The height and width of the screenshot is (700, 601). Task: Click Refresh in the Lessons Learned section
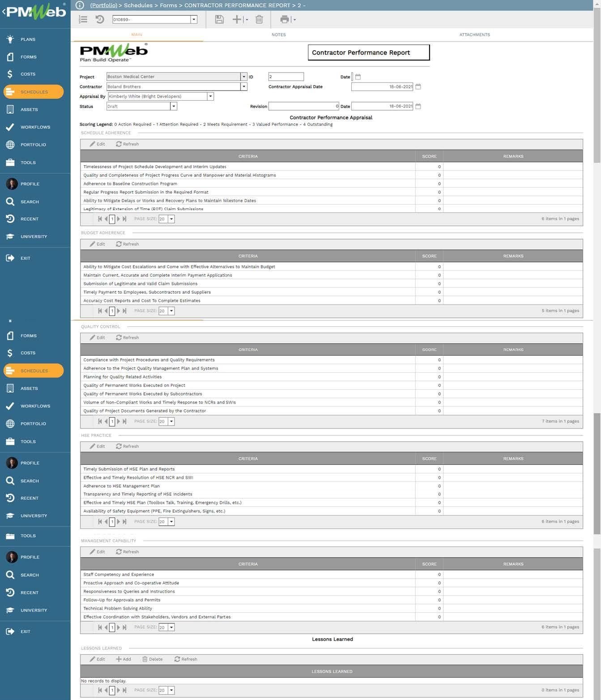tap(186, 659)
